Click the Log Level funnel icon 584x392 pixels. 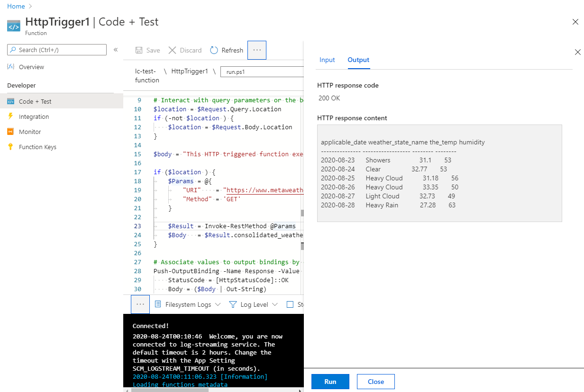click(233, 304)
